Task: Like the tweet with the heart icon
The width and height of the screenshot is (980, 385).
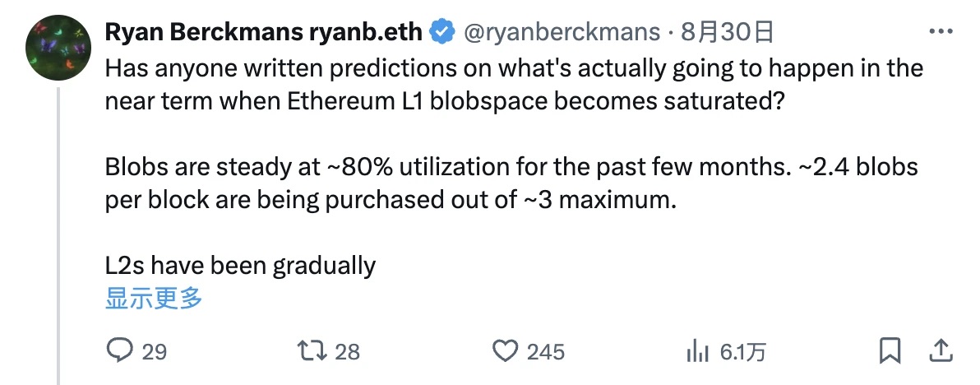Action: [504, 351]
